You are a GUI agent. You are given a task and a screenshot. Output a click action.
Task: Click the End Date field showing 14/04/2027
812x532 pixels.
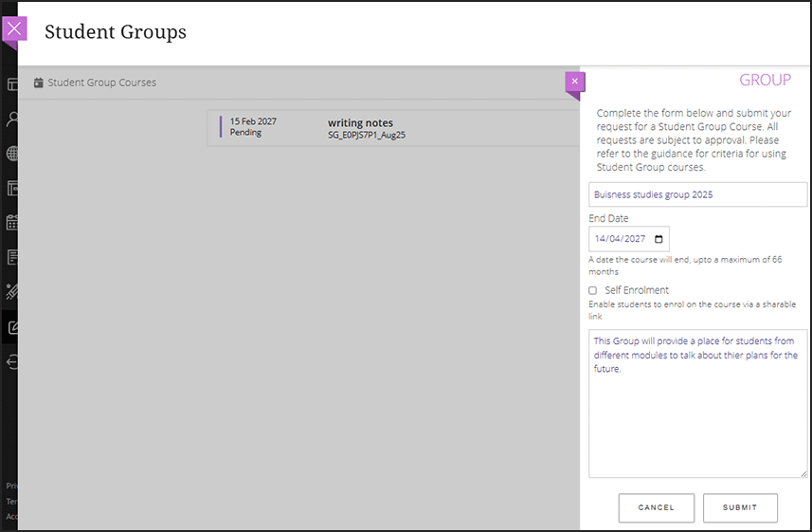[x=622, y=239]
